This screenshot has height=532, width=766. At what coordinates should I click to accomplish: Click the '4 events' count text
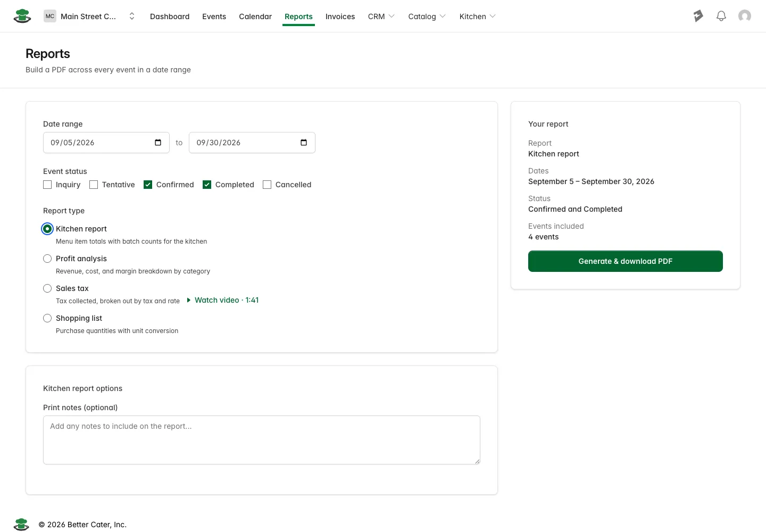(x=544, y=237)
